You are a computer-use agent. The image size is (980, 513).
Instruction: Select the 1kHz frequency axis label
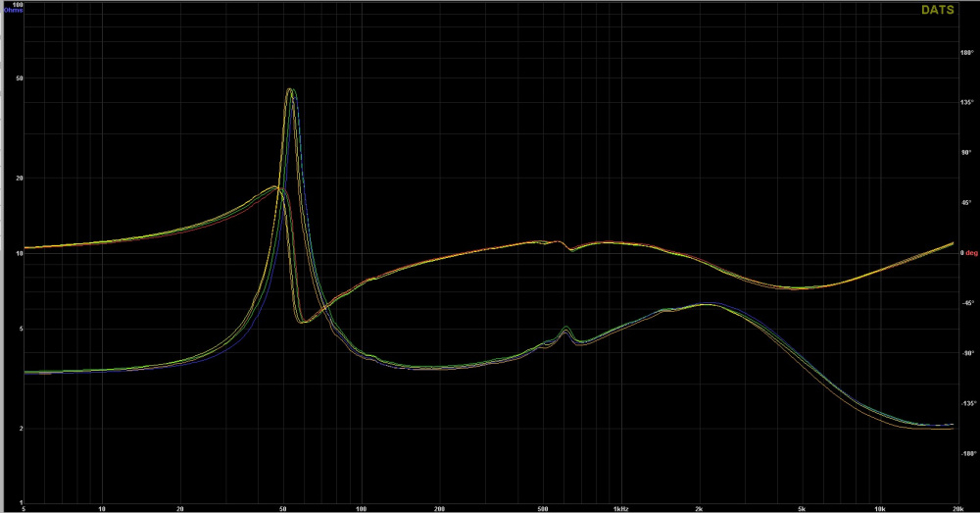619,509
